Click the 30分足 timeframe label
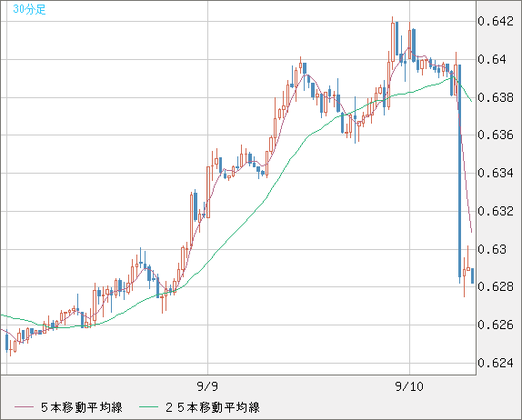522x420 pixels. 29,9
